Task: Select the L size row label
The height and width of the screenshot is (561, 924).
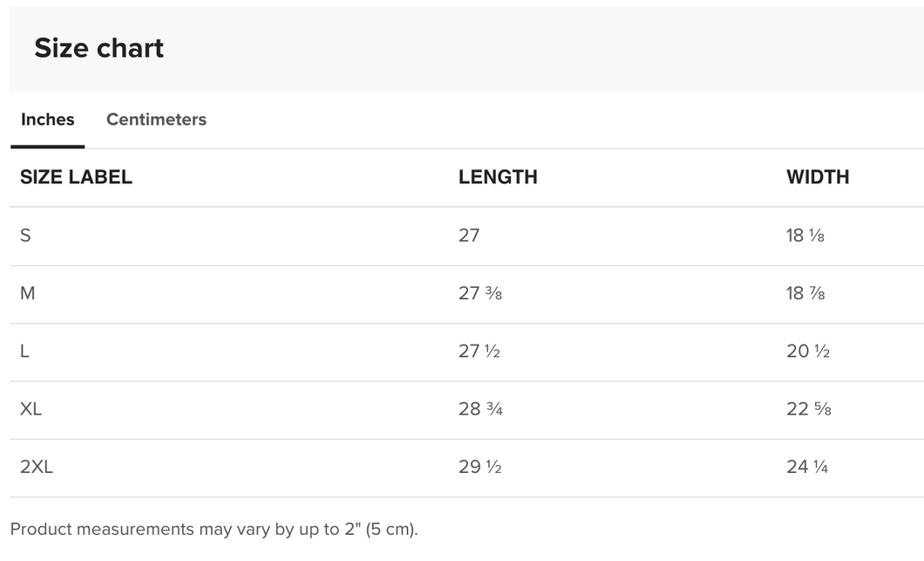Action: (x=24, y=351)
